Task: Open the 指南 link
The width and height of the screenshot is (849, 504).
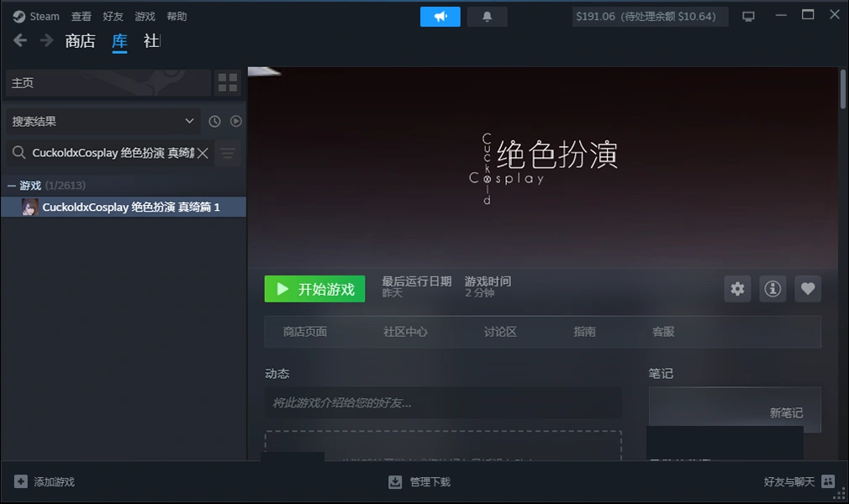Action: click(x=584, y=332)
